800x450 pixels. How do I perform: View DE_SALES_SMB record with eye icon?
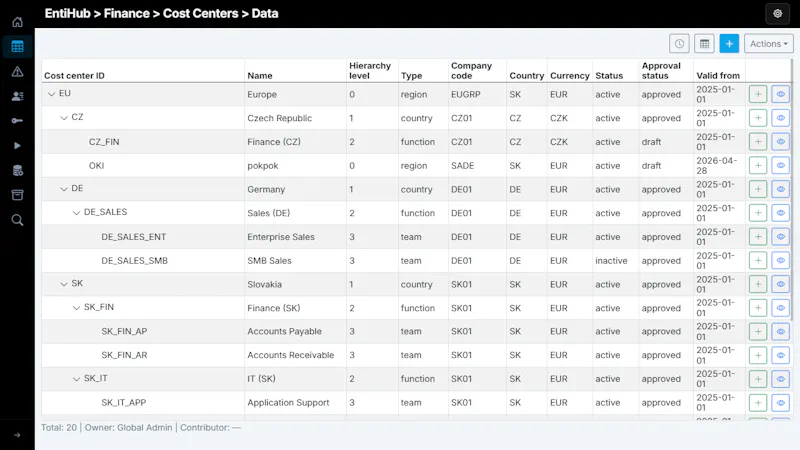click(x=781, y=261)
